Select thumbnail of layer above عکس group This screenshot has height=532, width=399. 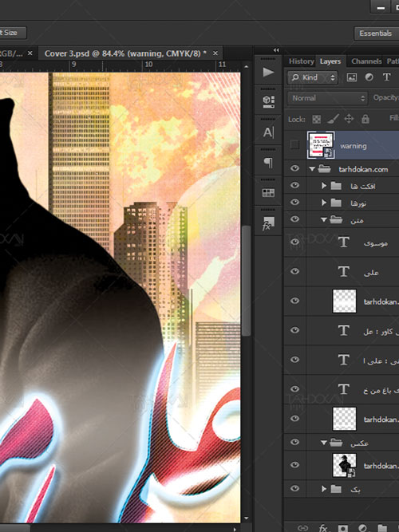coord(344,419)
